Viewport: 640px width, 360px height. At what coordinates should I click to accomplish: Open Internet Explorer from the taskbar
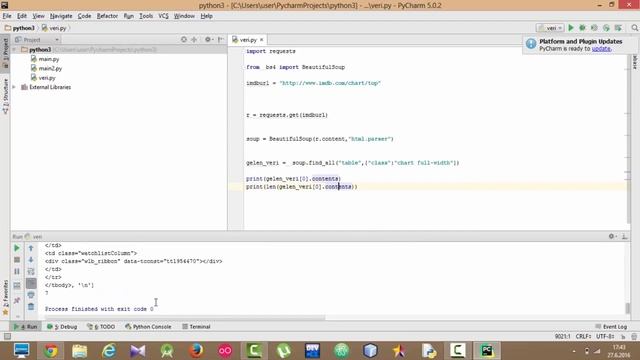[109, 351]
